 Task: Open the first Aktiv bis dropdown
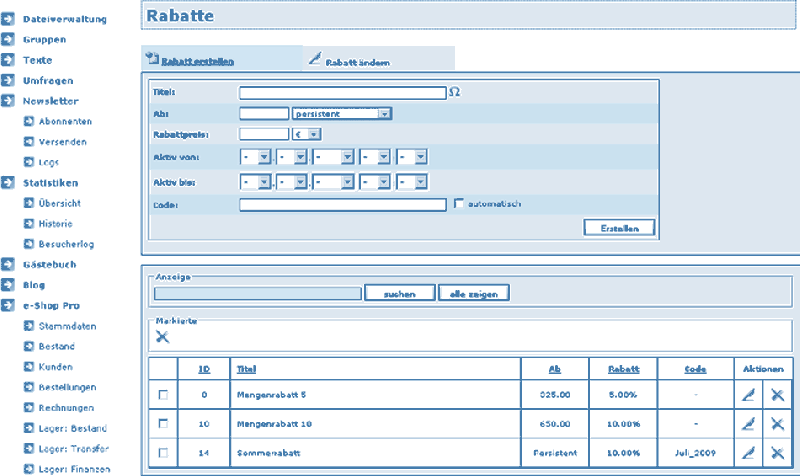pos(256,182)
